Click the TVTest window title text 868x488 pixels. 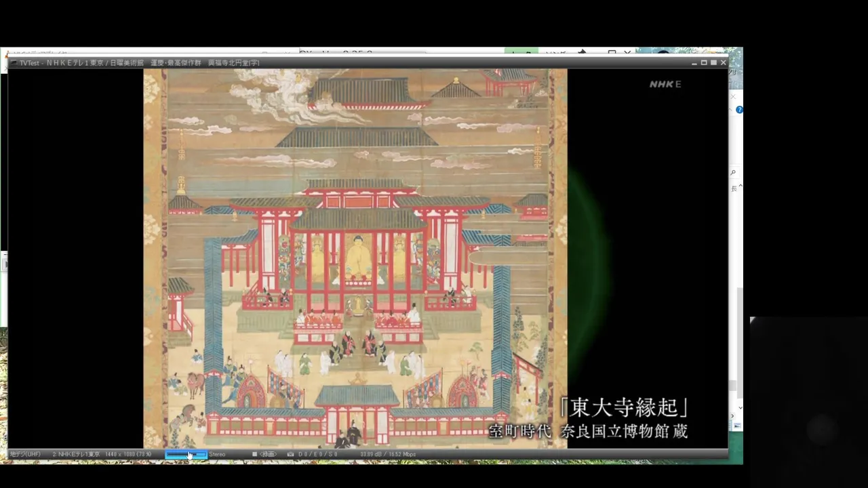click(139, 63)
